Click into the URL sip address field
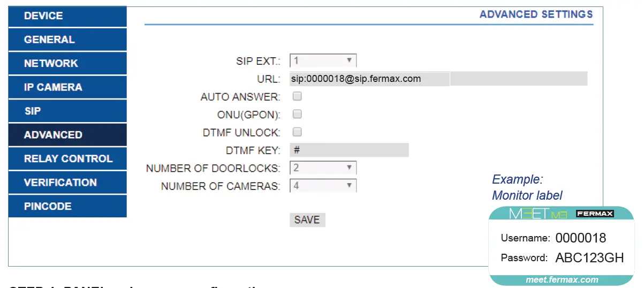This screenshot has width=644, height=288. click(x=369, y=79)
